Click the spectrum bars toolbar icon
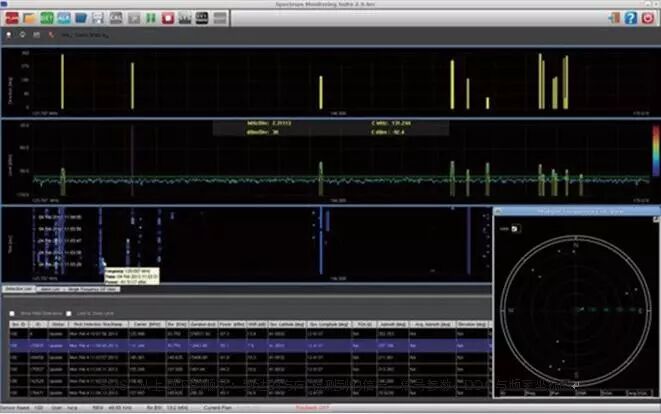 (x=185, y=18)
